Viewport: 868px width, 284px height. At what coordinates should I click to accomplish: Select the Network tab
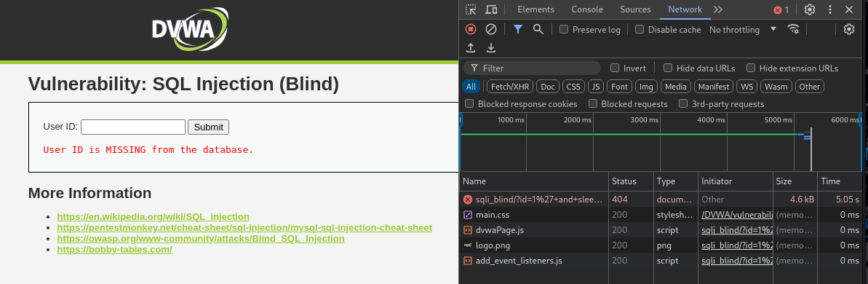click(685, 9)
